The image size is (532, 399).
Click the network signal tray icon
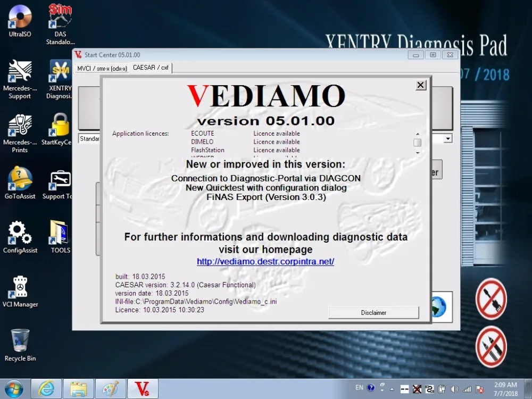467,389
